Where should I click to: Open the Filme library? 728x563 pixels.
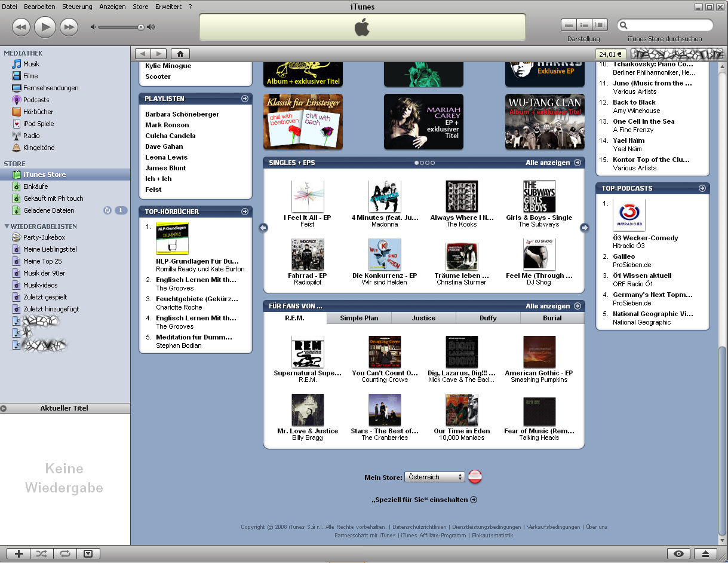point(30,76)
